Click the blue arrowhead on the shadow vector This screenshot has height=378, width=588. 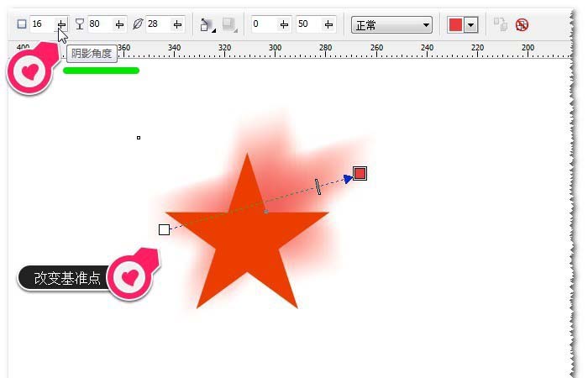[x=348, y=179]
